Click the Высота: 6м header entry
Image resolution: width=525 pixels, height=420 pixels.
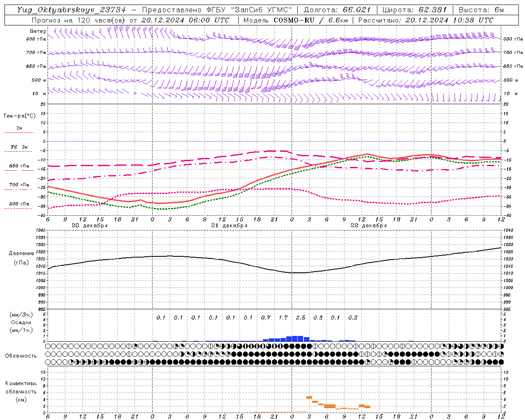pyautogui.click(x=481, y=10)
